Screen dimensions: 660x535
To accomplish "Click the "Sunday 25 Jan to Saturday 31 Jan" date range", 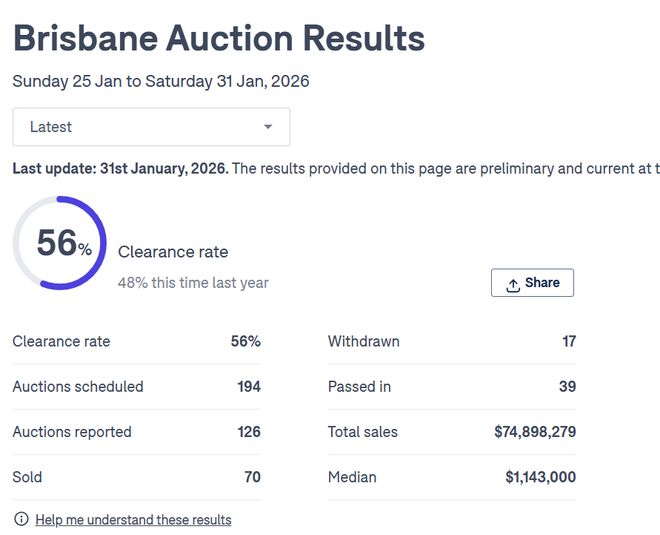I will pos(161,81).
